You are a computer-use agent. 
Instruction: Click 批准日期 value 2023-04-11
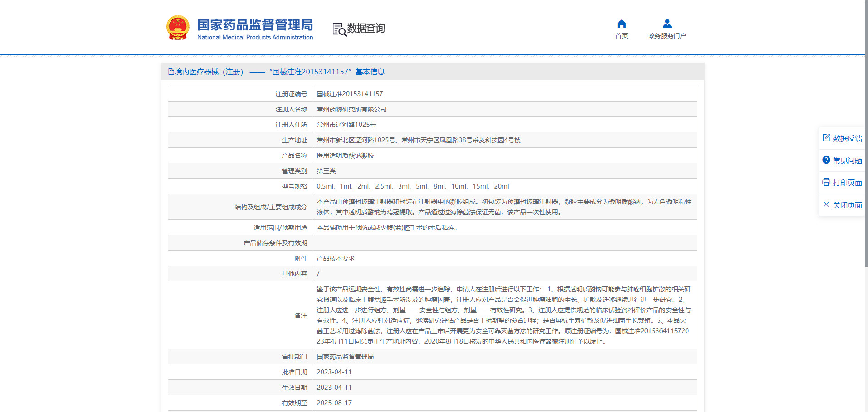[334, 372]
